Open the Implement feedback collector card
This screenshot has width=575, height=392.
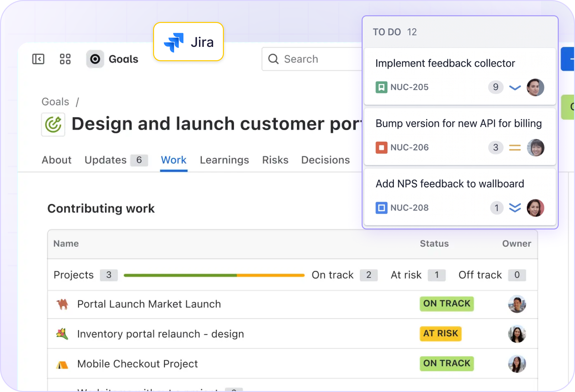[460, 76]
